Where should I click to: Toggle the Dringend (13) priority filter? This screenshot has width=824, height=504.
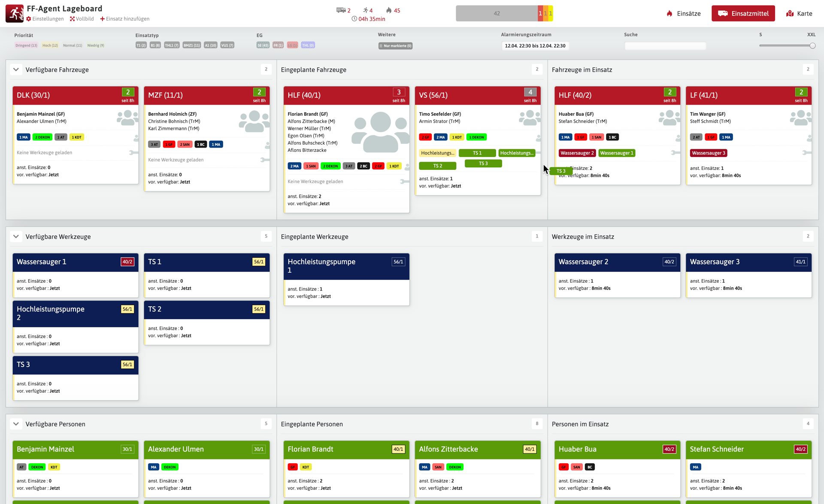(x=26, y=45)
